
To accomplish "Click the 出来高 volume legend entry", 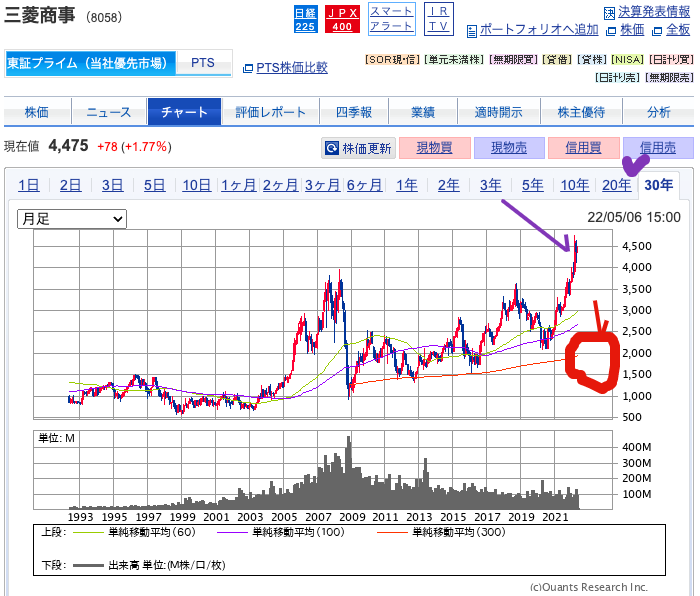I will pyautogui.click(x=149, y=565).
